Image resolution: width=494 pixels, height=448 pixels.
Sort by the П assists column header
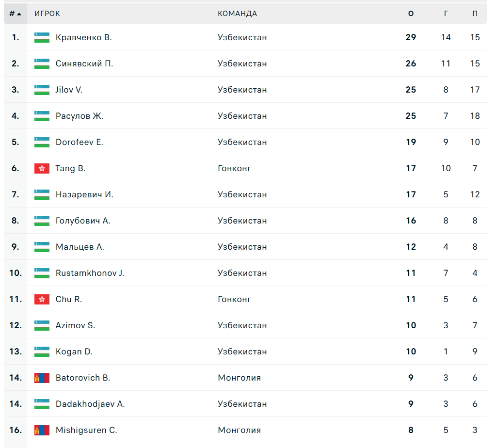point(475,14)
